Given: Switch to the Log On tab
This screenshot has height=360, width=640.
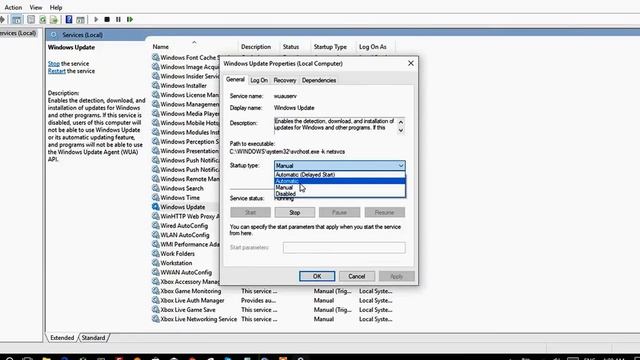Looking at the screenshot, I should [x=259, y=80].
